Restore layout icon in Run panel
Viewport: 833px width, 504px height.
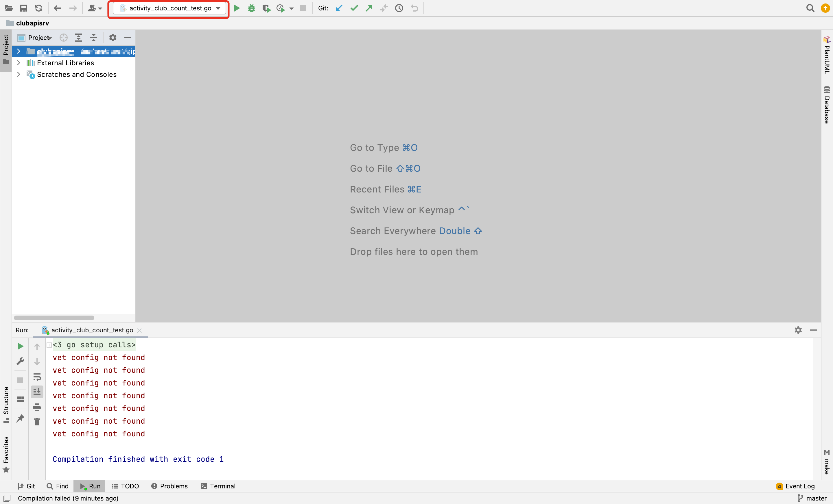point(20,399)
